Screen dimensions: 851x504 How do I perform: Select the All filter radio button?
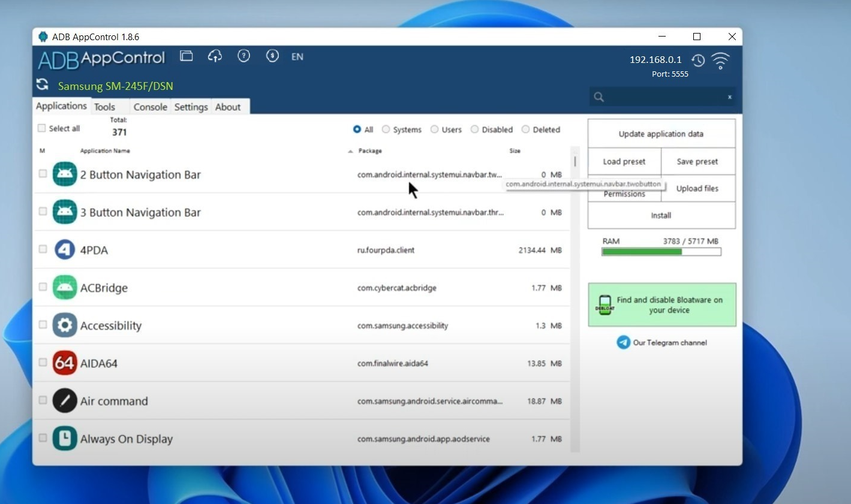[x=357, y=129]
